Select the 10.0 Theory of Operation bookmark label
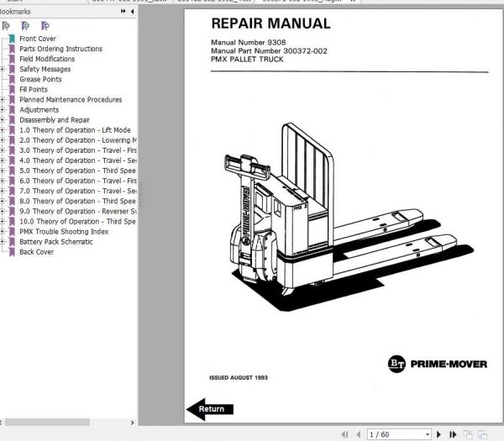Viewport: 504px width, 441px height. (78, 222)
